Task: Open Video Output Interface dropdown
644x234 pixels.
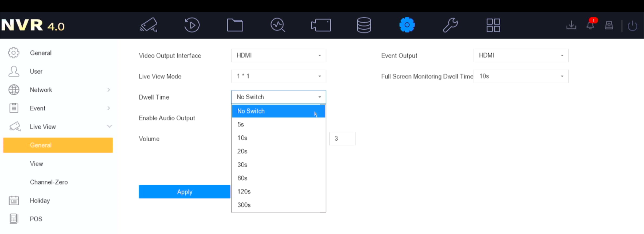Action: pyautogui.click(x=278, y=55)
